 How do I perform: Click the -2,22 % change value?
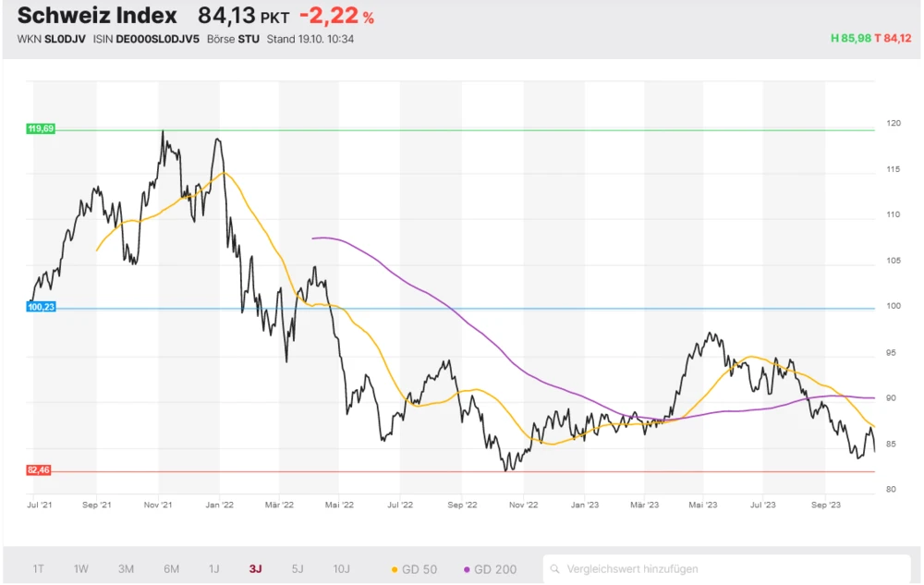pyautogui.click(x=336, y=17)
